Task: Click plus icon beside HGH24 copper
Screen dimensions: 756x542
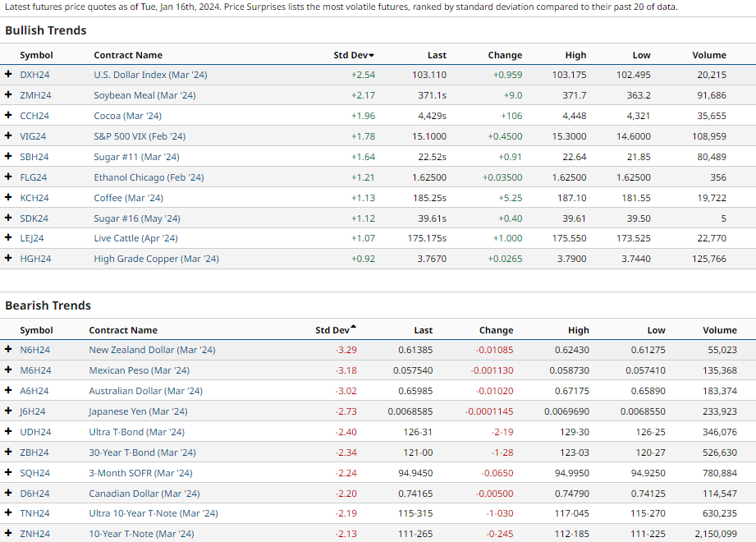Action: point(8,259)
